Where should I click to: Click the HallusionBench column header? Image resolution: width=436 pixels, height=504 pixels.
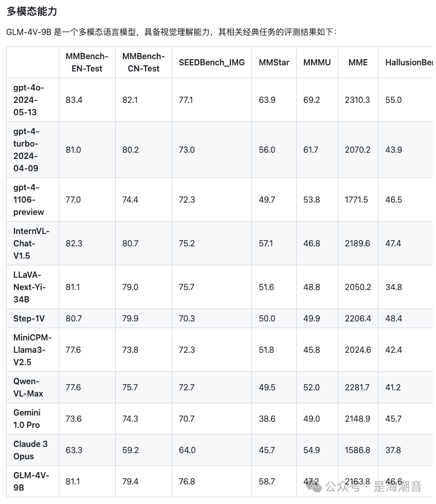pos(409,62)
